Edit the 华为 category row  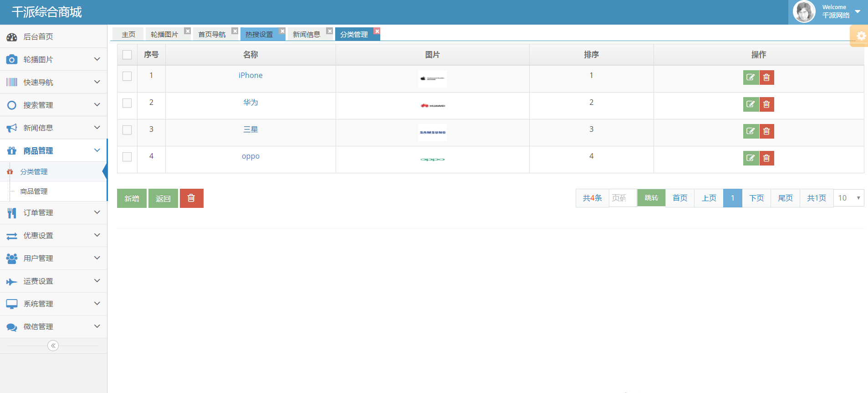coord(751,104)
